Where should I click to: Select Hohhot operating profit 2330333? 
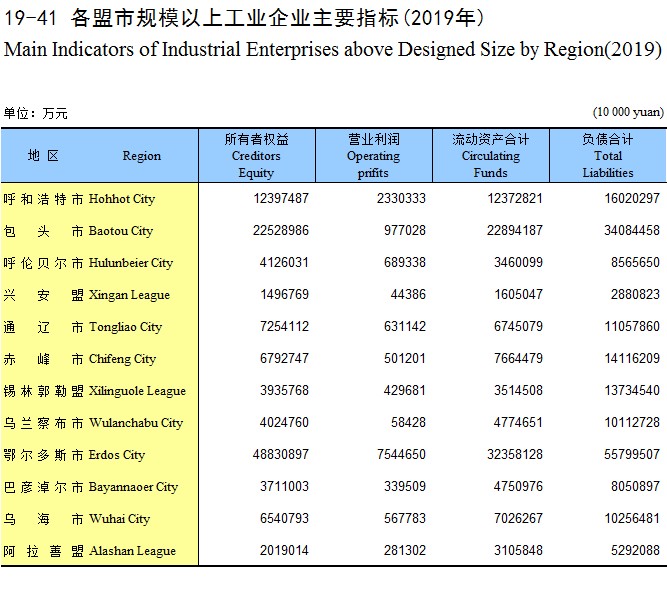[x=401, y=198]
